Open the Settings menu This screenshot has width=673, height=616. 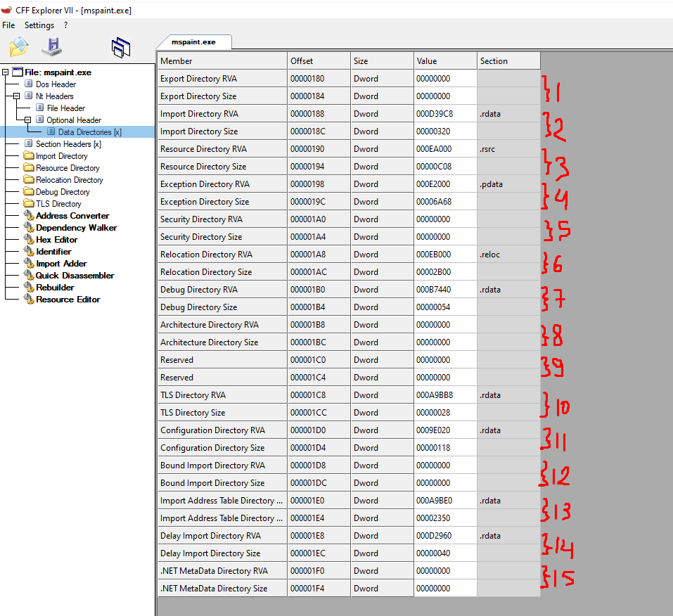pos(39,25)
